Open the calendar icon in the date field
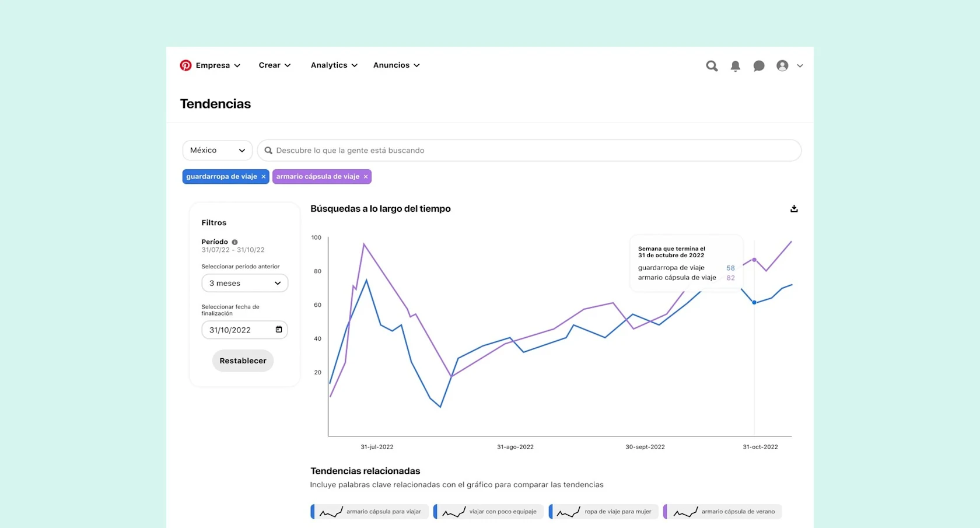This screenshot has width=980, height=528. 278,330
